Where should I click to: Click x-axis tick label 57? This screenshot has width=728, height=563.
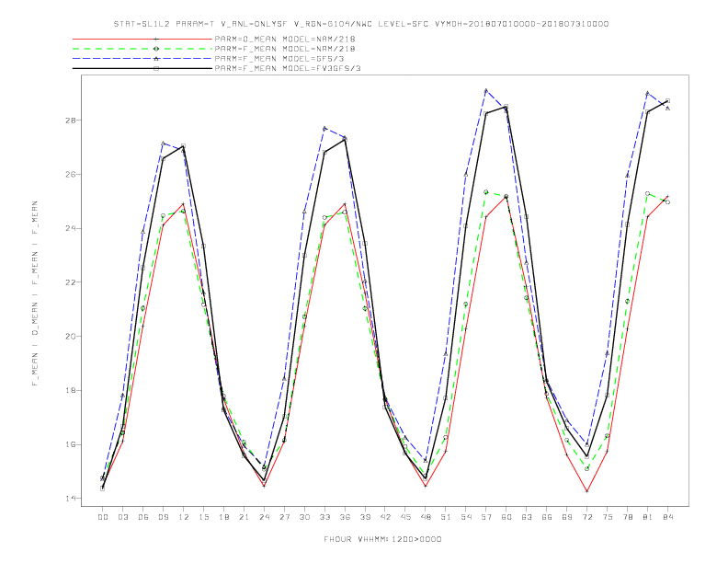click(x=486, y=517)
